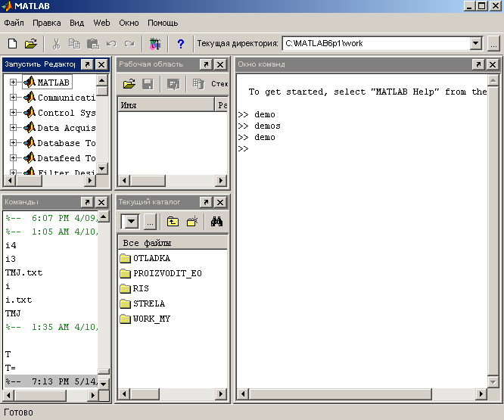Image resolution: width=504 pixels, height=420 pixels.
Task: Undock the Команды history panel
Action: point(87,202)
